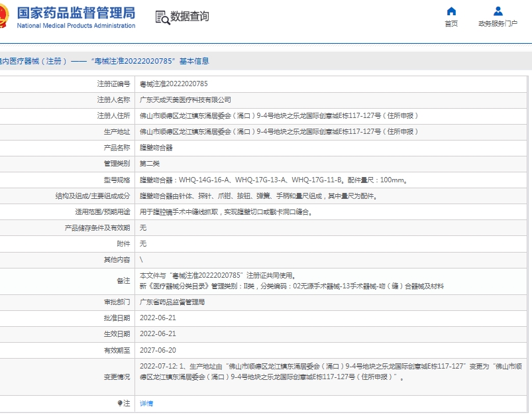532x417 pixels.
Task: Click the 有效期至 label
Action: [x=117, y=350]
